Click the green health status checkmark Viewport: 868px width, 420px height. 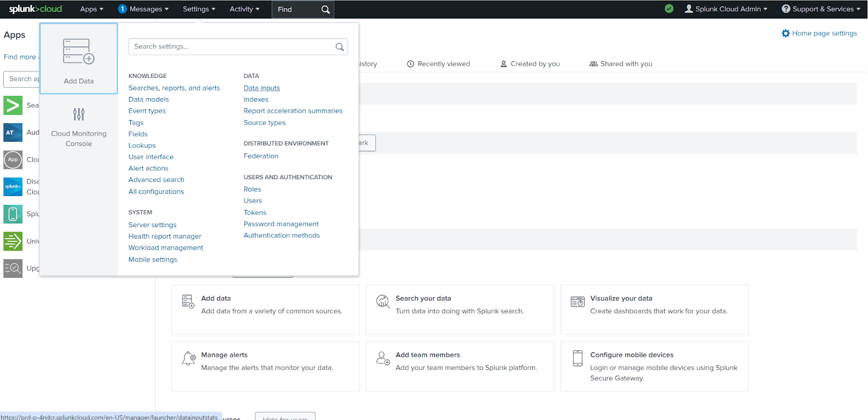[x=669, y=9]
